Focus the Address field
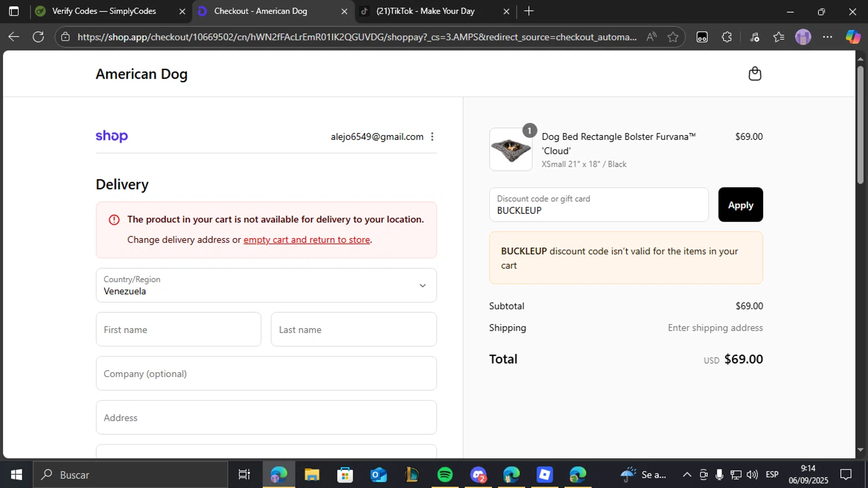Image resolution: width=868 pixels, height=488 pixels. point(266,417)
